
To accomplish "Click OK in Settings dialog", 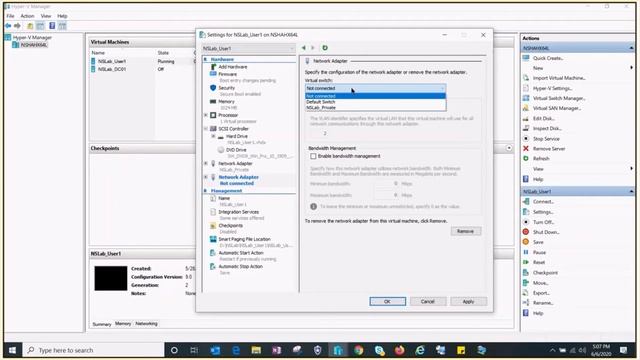I will 387,301.
